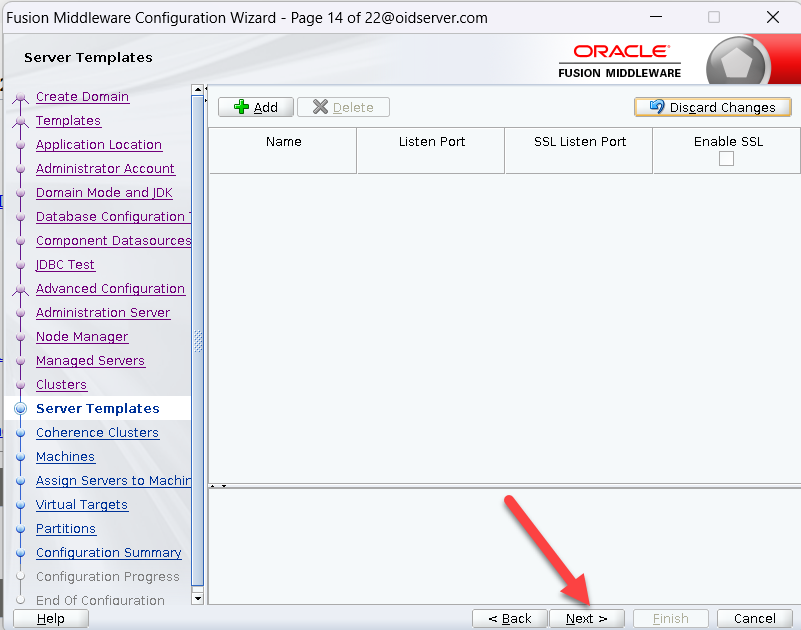Sort by the Listen Port column header

pyautogui.click(x=431, y=142)
